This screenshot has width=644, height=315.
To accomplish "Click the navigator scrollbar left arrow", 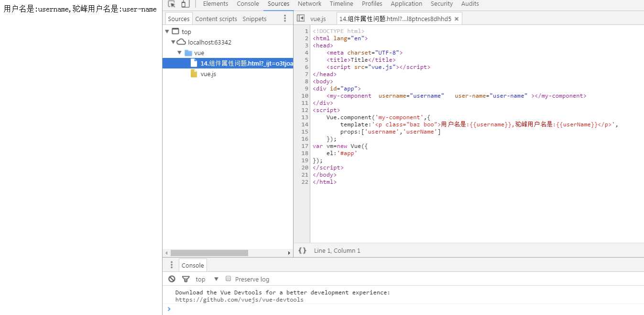I will click(x=166, y=253).
